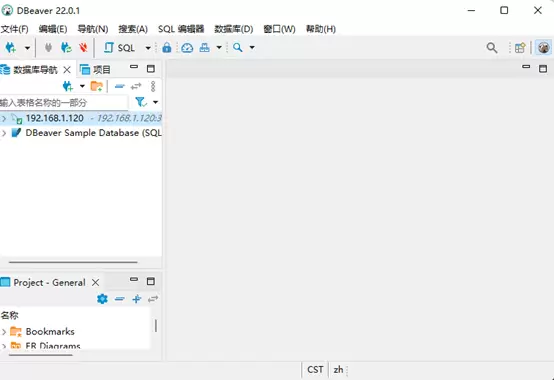Viewport: 554px width, 380px height.
Task: Click the Reconnect plug icon
Action: point(66,47)
